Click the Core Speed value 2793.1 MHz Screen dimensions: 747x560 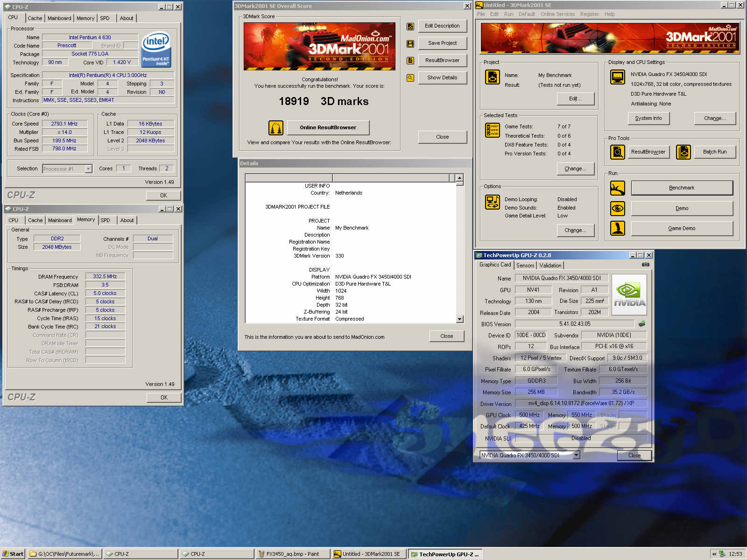(x=64, y=124)
